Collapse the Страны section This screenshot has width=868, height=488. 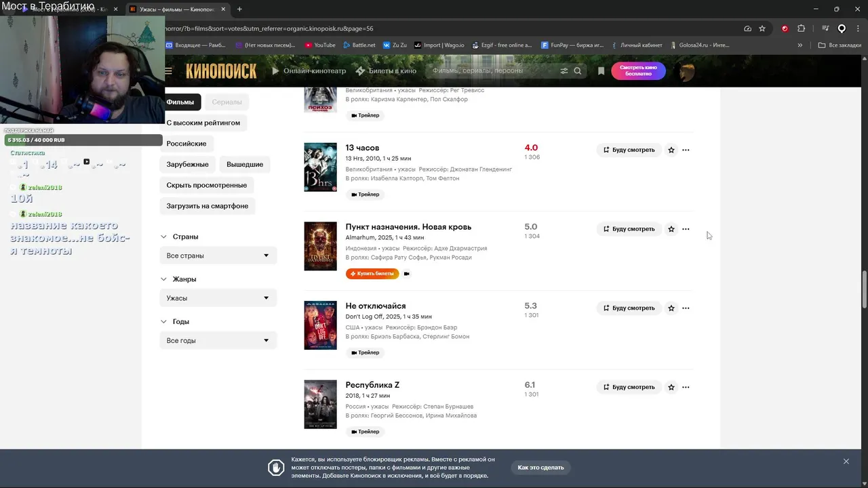[180, 237]
